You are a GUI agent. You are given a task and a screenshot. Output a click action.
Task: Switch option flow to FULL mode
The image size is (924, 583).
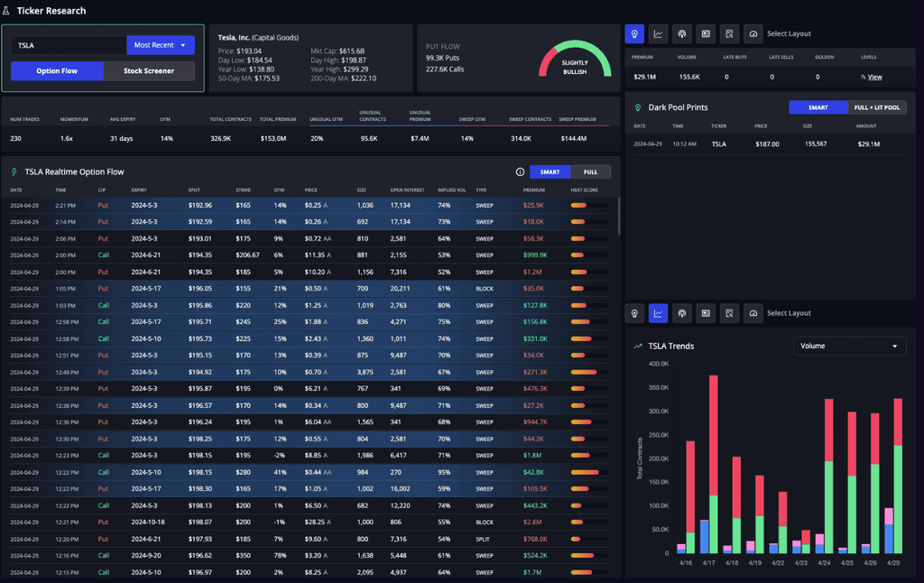point(590,172)
